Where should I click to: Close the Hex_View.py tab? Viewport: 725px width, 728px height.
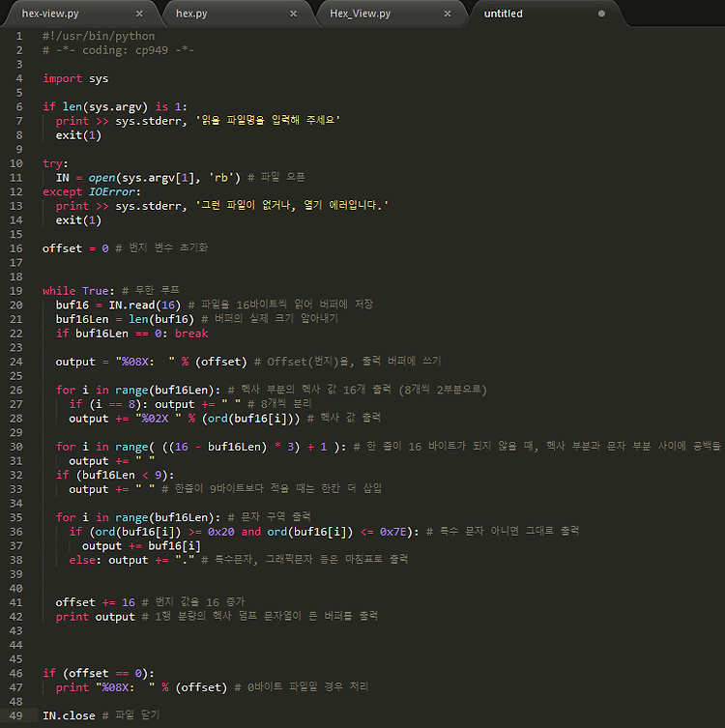(x=448, y=14)
